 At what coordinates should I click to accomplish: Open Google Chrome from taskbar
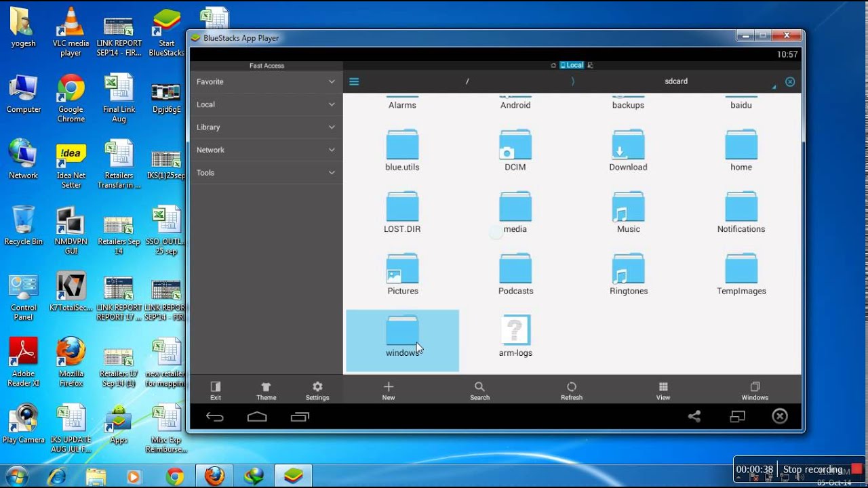coord(174,476)
